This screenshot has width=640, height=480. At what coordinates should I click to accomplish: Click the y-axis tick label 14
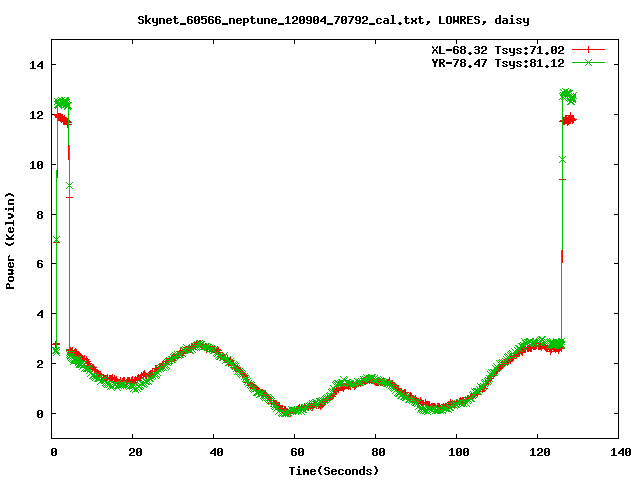coord(36,65)
